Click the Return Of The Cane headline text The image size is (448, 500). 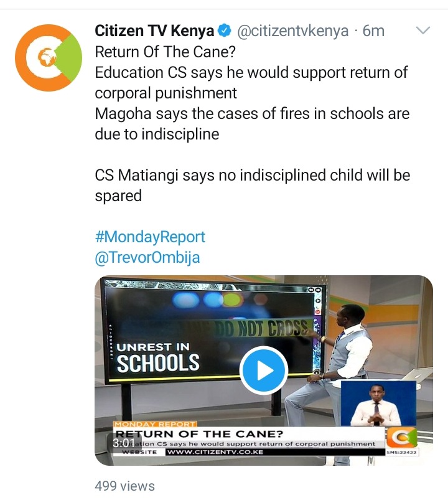click(200, 433)
